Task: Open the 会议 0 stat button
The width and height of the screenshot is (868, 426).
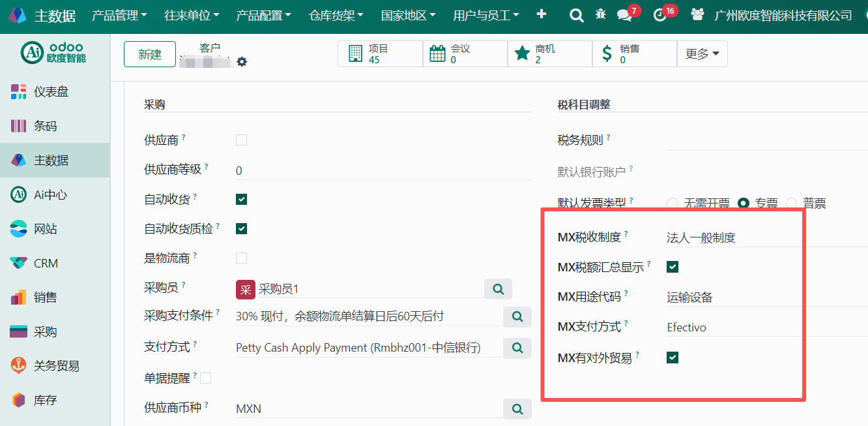Action: tap(465, 54)
